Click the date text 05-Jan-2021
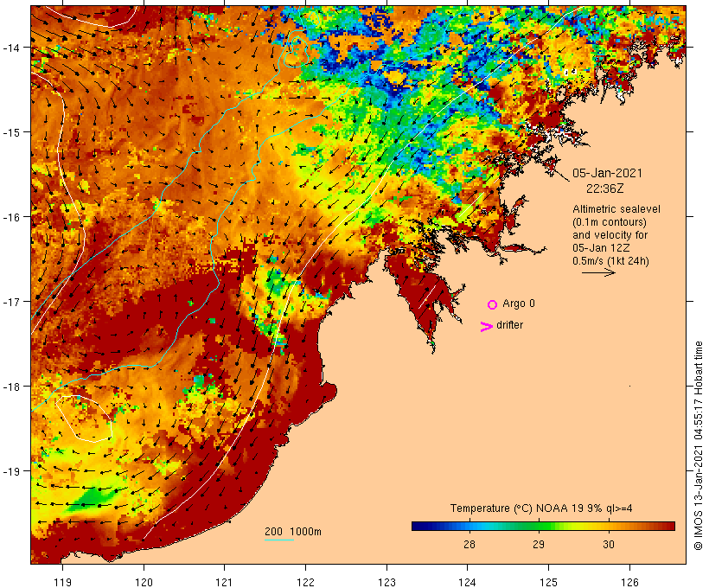Screen dimensions: 709x588 tap(607, 173)
